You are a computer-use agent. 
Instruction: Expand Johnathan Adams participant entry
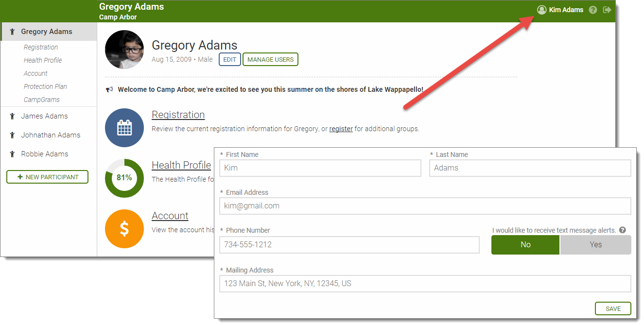[x=51, y=135]
